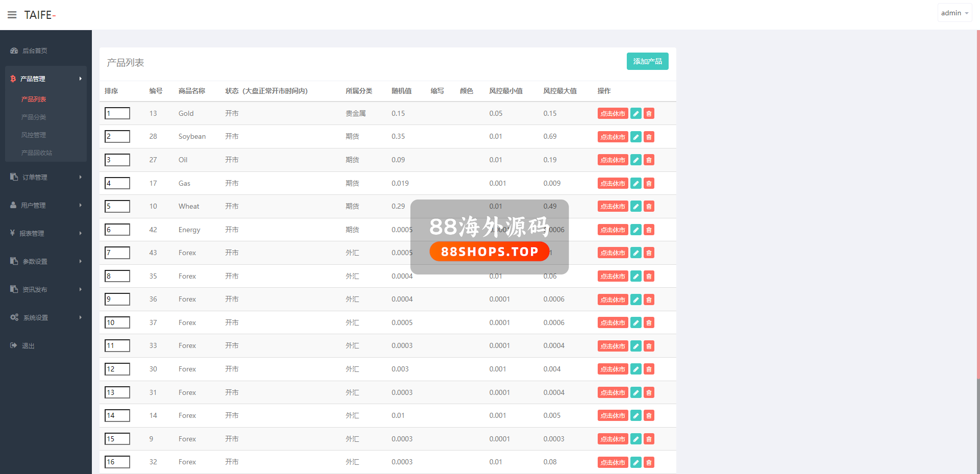Click the vertical page scrollbar on right edge
Screen dimensions: 980x474
pyautogui.click(x=978, y=204)
